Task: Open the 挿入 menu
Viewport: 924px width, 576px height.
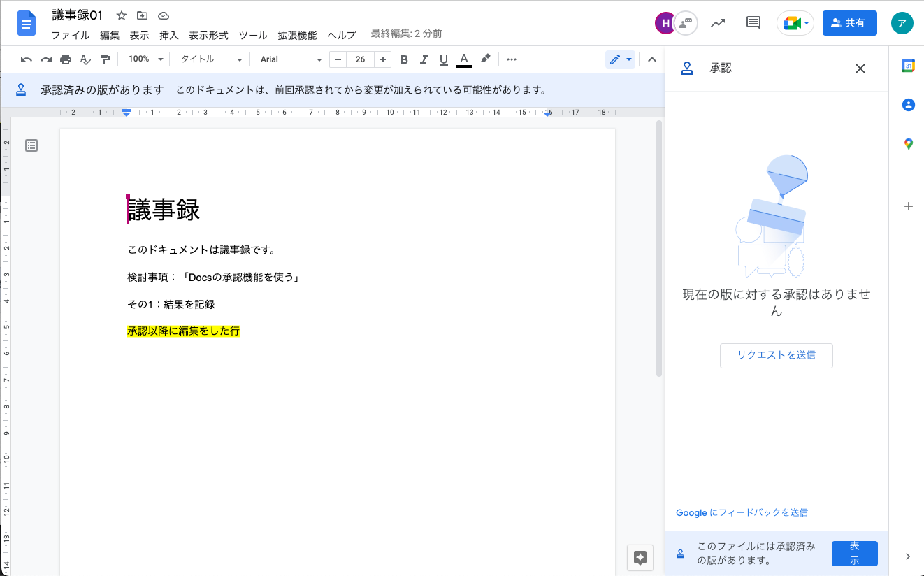Action: coord(169,35)
